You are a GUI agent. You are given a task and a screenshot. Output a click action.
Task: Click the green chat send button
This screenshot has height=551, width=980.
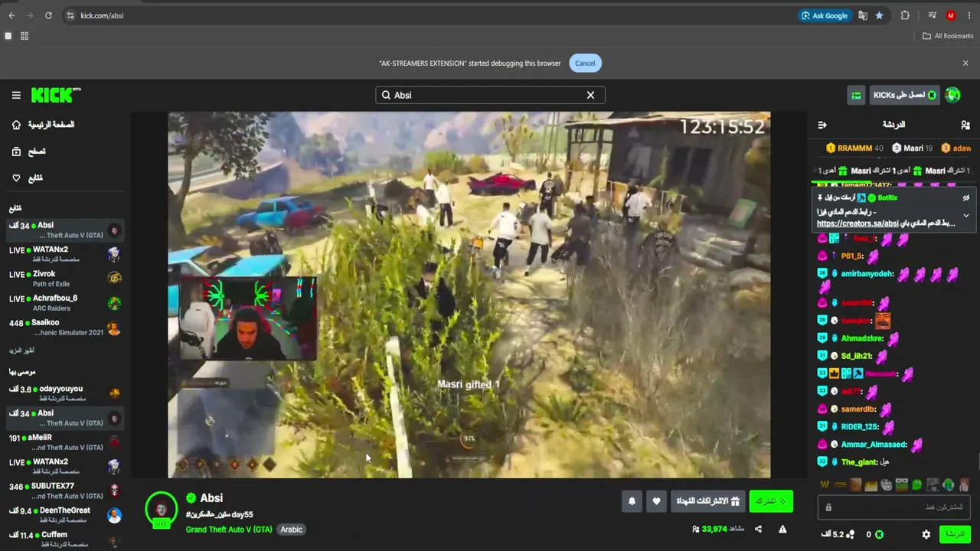click(x=955, y=534)
